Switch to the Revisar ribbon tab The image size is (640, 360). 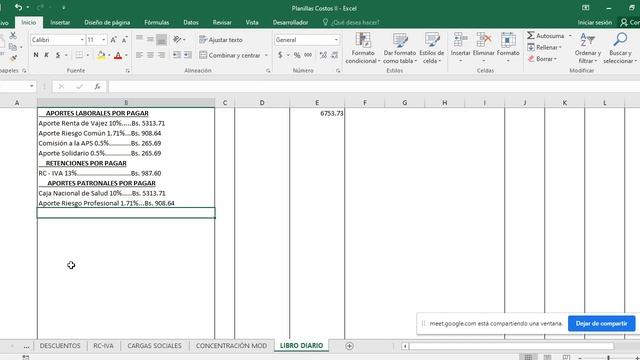(222, 22)
